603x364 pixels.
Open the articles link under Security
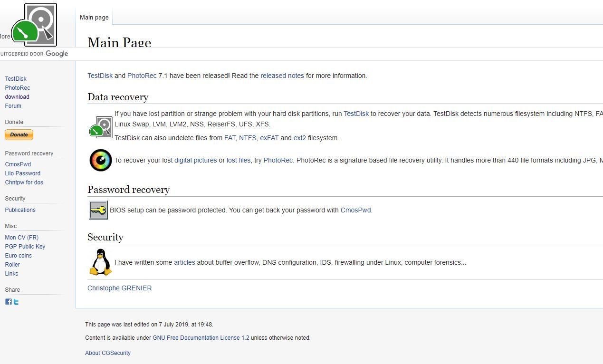tap(184, 262)
